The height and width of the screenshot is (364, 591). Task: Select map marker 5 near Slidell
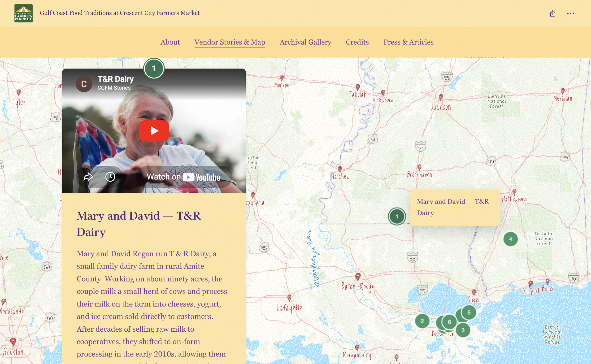[x=469, y=312]
